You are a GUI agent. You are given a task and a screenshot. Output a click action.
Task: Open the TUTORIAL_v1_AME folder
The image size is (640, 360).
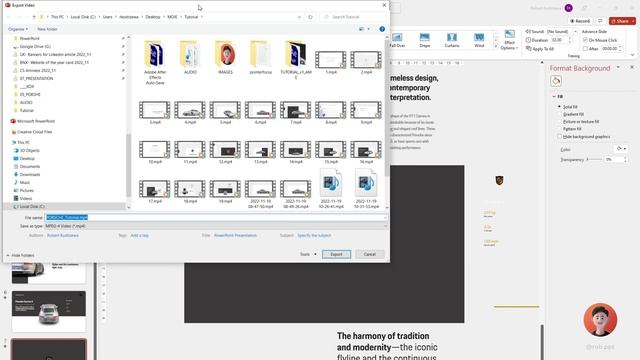(x=296, y=60)
